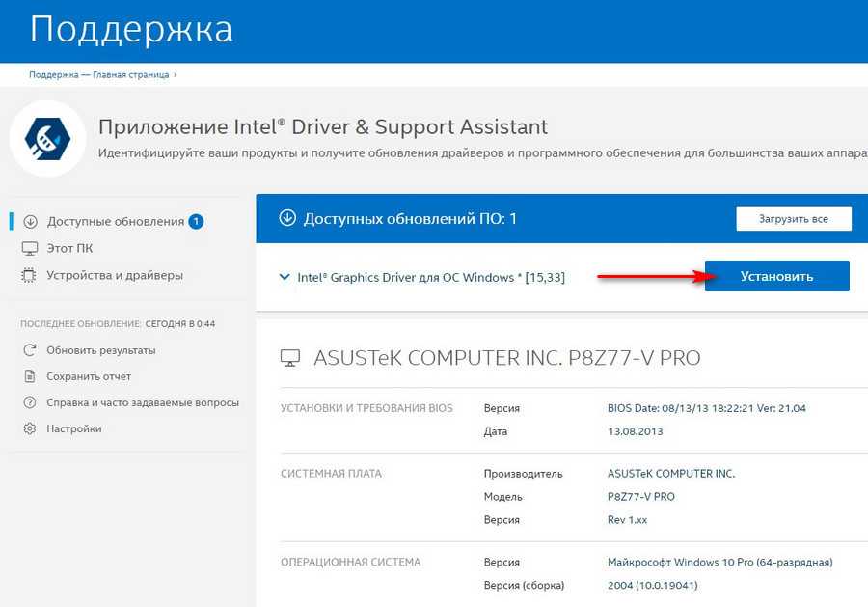Click the Модель field label
This screenshot has height=607, width=868.
click(x=503, y=497)
